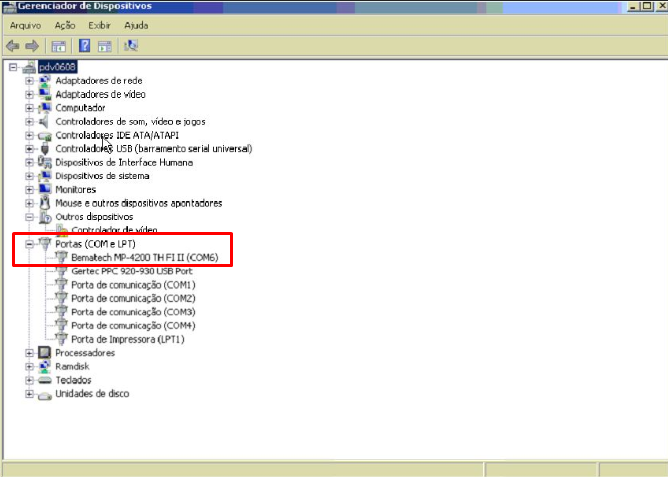Click the Adaptadores de rede network icon
668x477 pixels.
45,80
